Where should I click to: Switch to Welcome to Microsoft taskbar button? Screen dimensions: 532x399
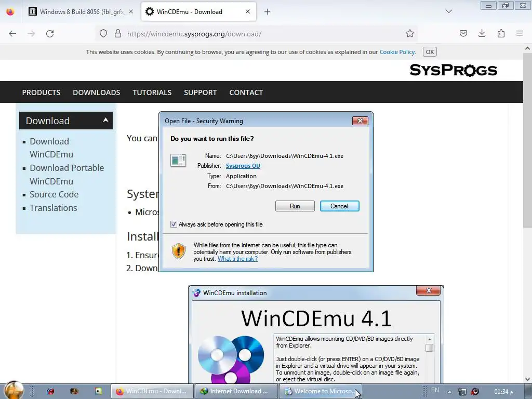click(320, 391)
